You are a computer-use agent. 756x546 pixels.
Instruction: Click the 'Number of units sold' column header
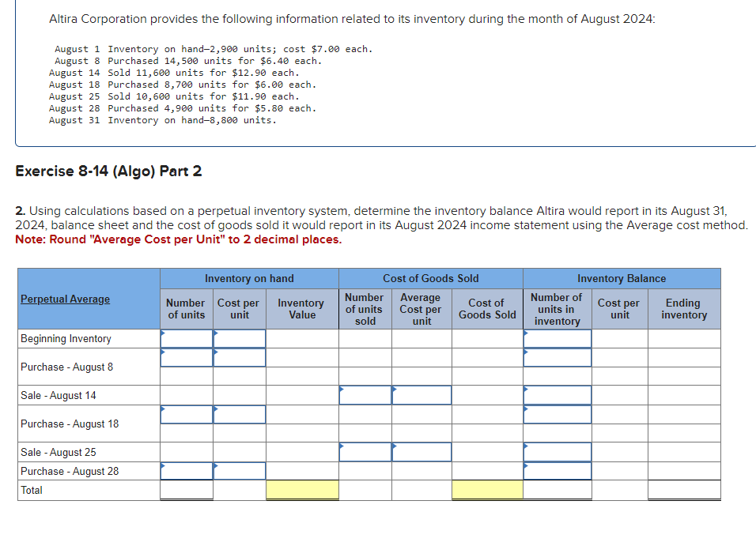click(x=365, y=309)
